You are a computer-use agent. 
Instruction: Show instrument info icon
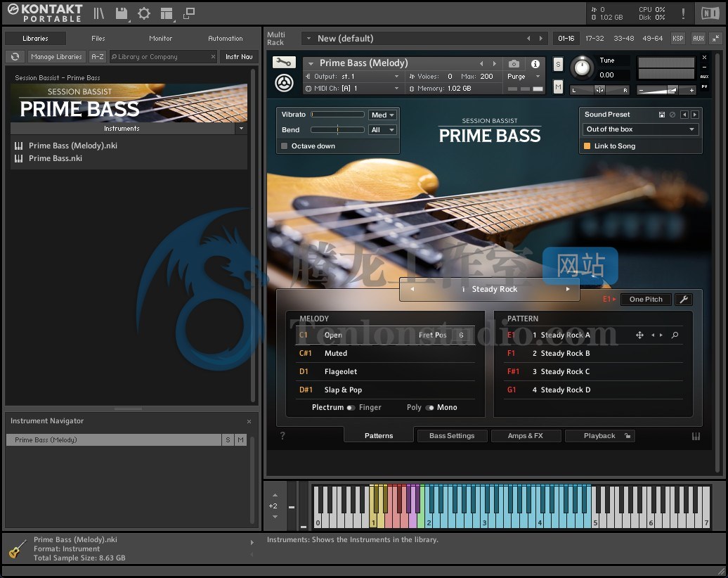(535, 64)
